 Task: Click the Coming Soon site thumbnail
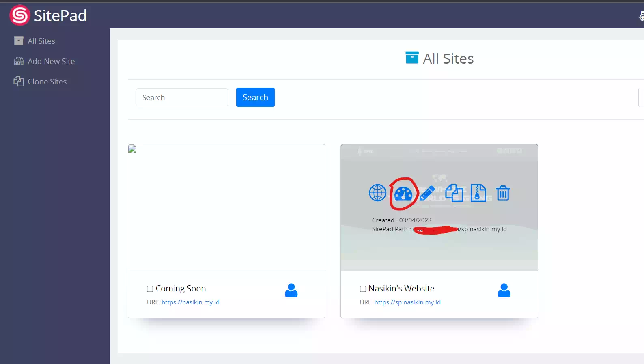[226, 208]
